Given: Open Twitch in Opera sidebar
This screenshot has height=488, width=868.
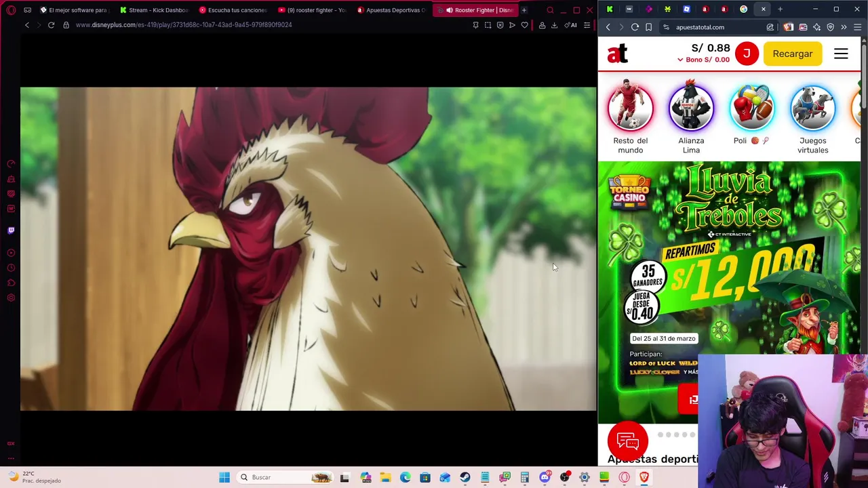Looking at the screenshot, I should pyautogui.click(x=11, y=230).
